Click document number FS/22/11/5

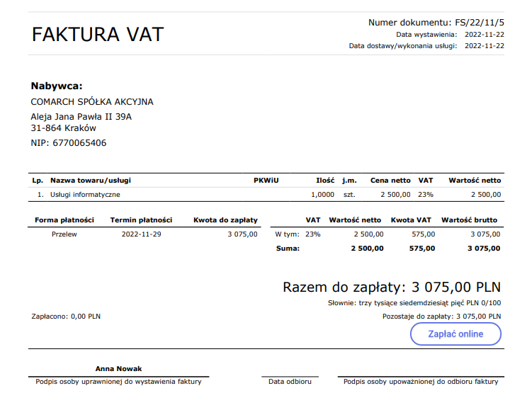pos(480,23)
